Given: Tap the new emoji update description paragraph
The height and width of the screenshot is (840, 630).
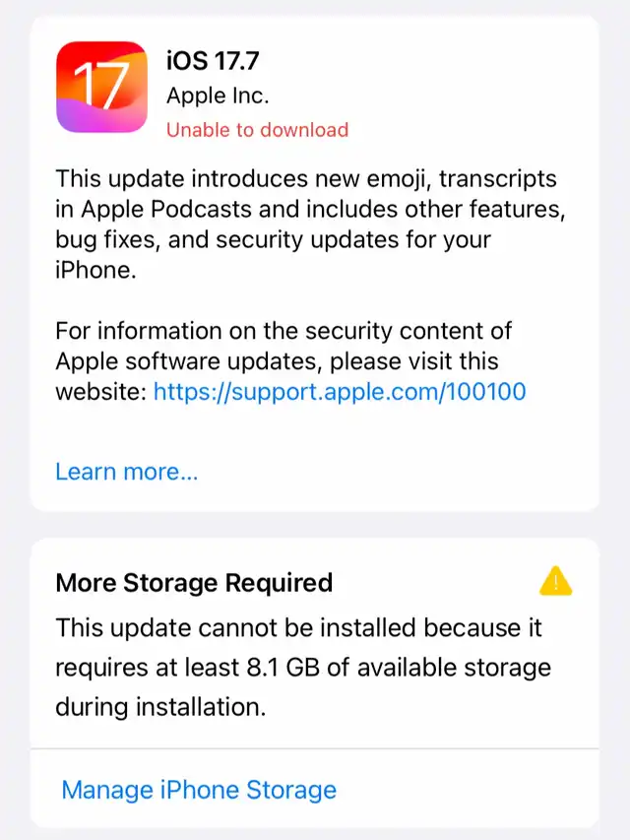Looking at the screenshot, I should pos(311,224).
